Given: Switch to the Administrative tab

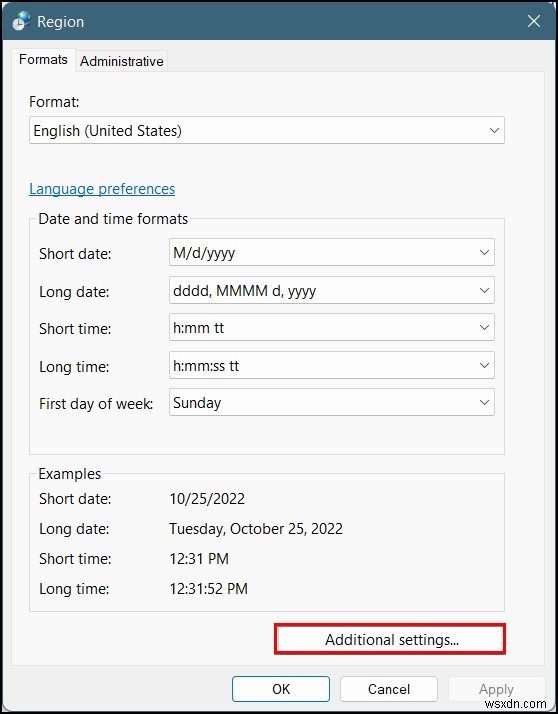Looking at the screenshot, I should coord(122,61).
